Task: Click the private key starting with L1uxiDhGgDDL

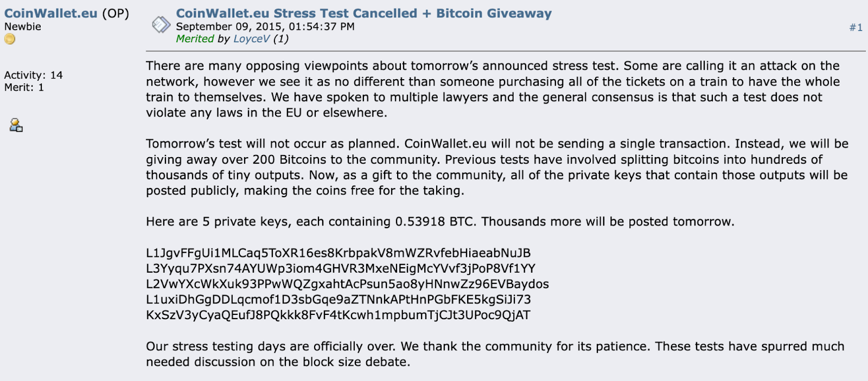Action: pos(339,300)
